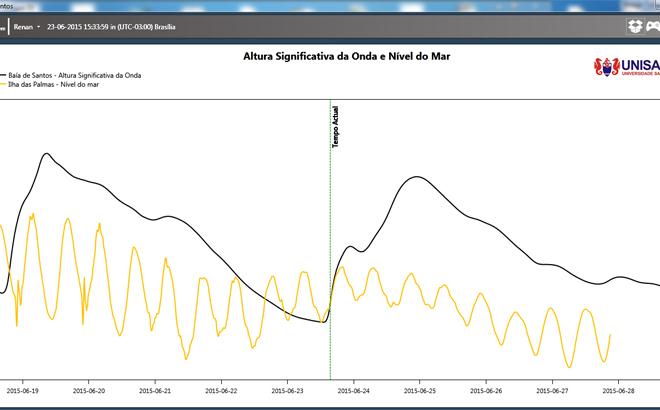Click the yellow legend line marker
Screen dimensions: 660x410
coord(3,84)
